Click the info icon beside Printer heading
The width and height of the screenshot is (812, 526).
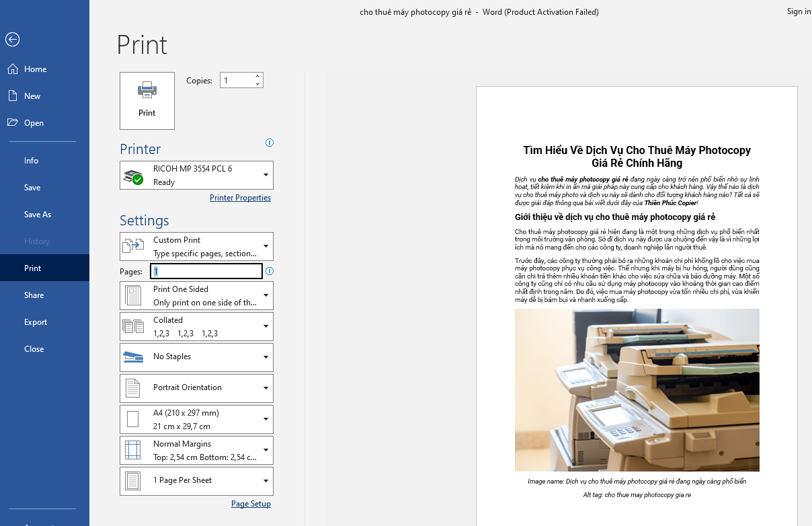[270, 143]
